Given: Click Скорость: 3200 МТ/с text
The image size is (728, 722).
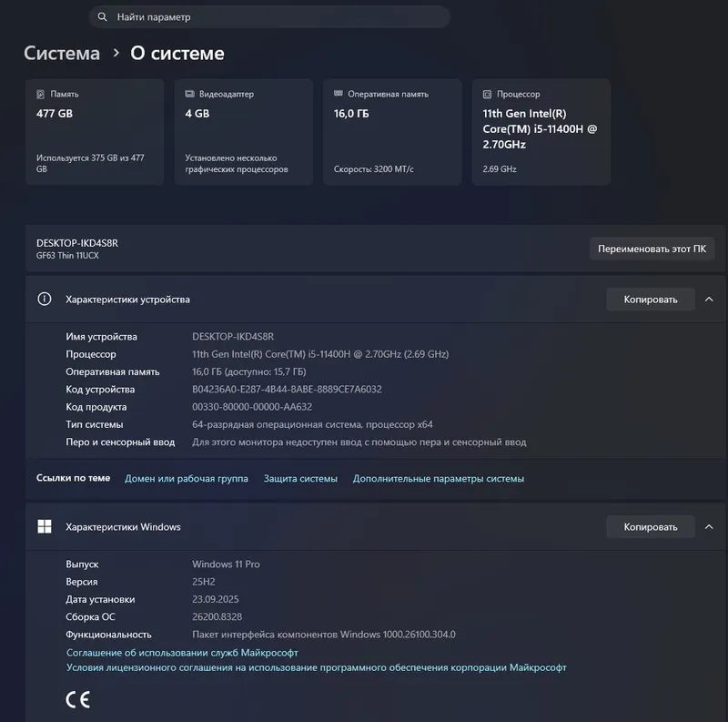Looking at the screenshot, I should tap(373, 169).
